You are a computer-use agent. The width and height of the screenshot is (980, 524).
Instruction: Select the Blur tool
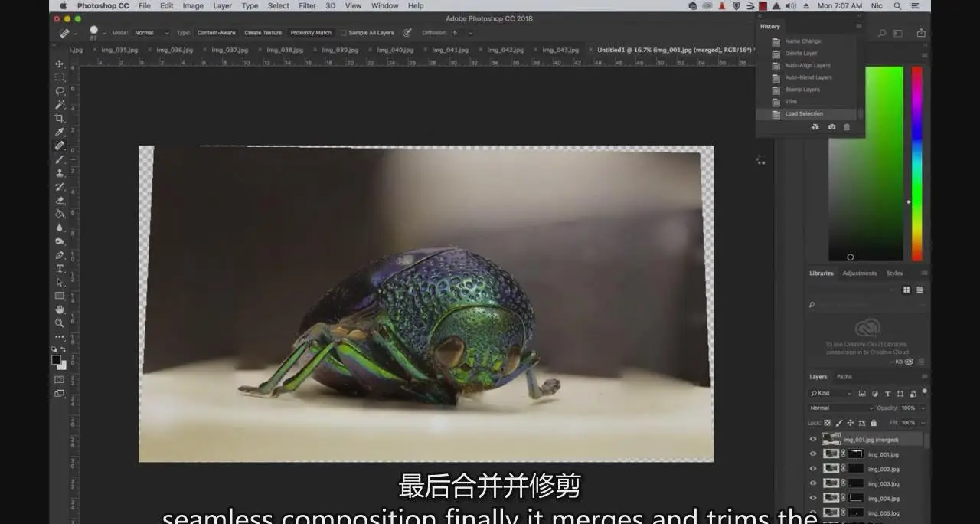pos(60,228)
